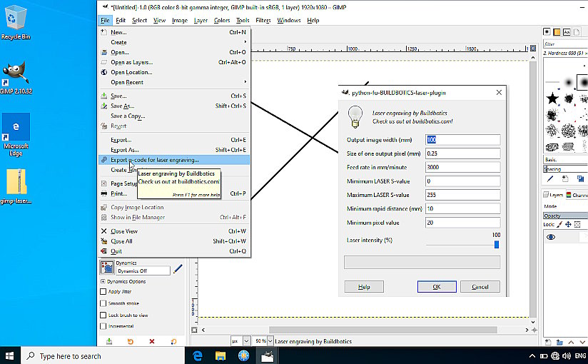Viewport: 588px width, 364px height.
Task: Select the Basic brush tag field
Action: tap(565, 159)
